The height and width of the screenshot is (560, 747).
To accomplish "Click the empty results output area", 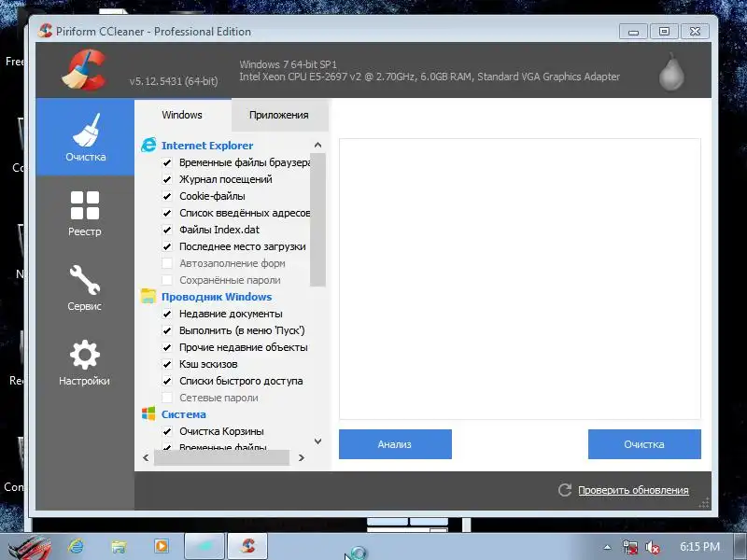I will (x=520, y=279).
